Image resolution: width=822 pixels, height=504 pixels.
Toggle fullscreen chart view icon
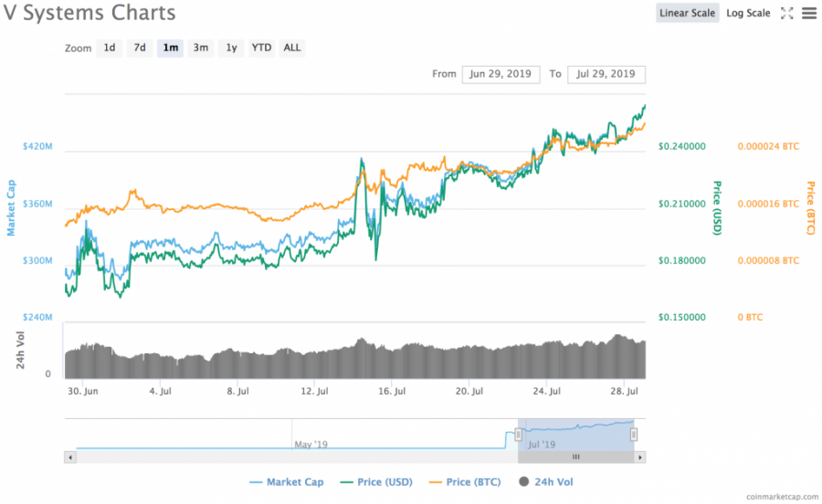point(786,14)
